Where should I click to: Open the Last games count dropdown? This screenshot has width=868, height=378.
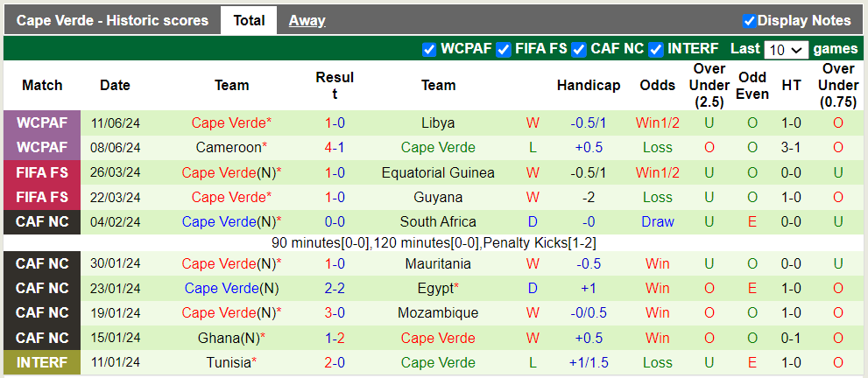[x=786, y=49]
